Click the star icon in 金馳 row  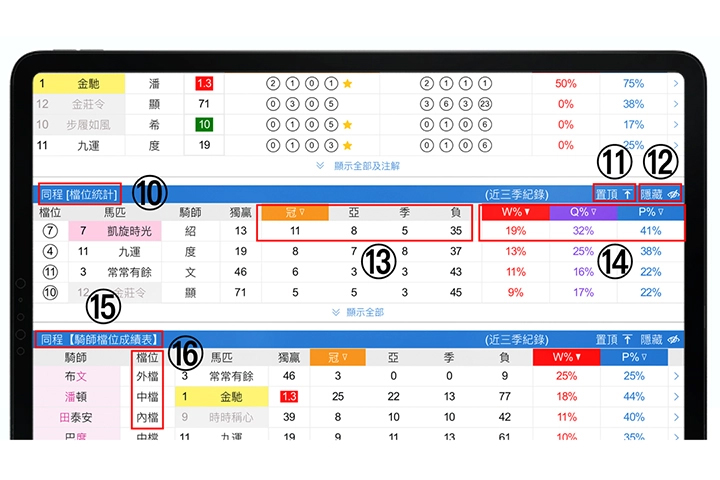pyautogui.click(x=348, y=84)
